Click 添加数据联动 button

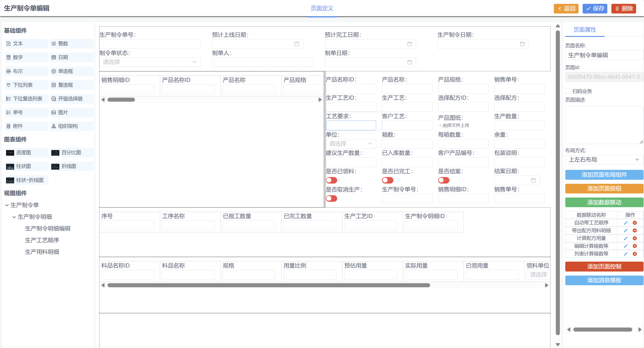tap(604, 202)
